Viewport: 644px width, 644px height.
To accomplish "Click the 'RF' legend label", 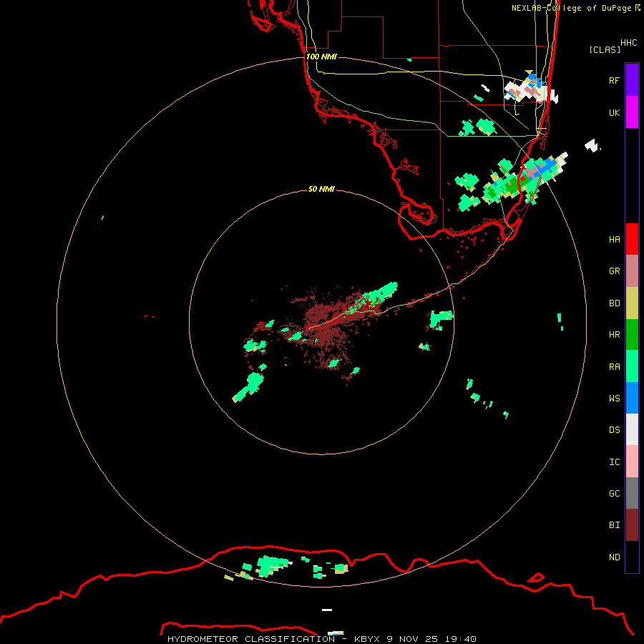I will pyautogui.click(x=614, y=80).
